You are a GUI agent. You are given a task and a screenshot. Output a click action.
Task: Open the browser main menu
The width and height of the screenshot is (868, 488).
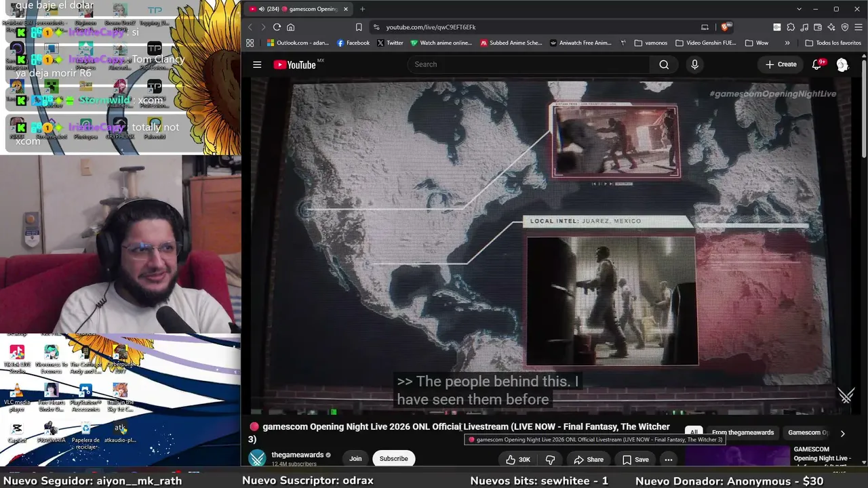coord(859,27)
